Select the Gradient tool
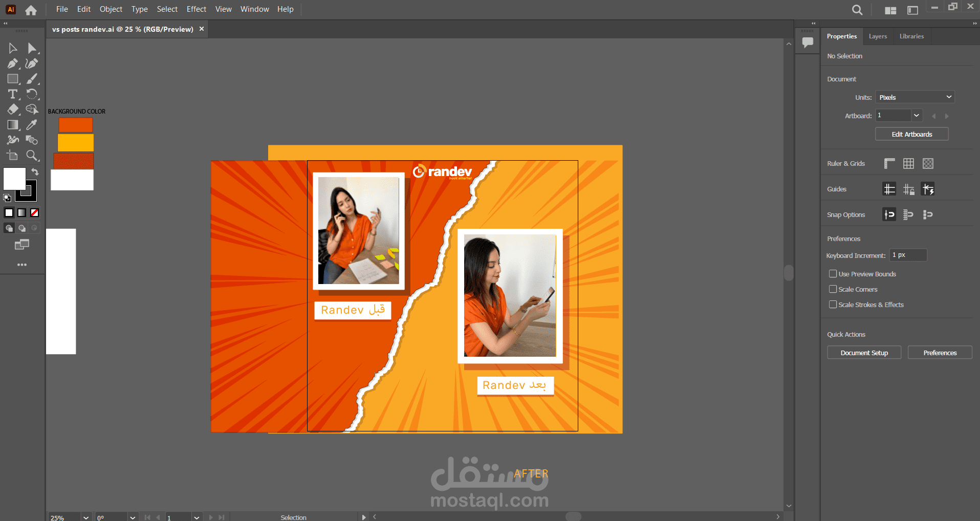The image size is (980, 521). (x=13, y=125)
